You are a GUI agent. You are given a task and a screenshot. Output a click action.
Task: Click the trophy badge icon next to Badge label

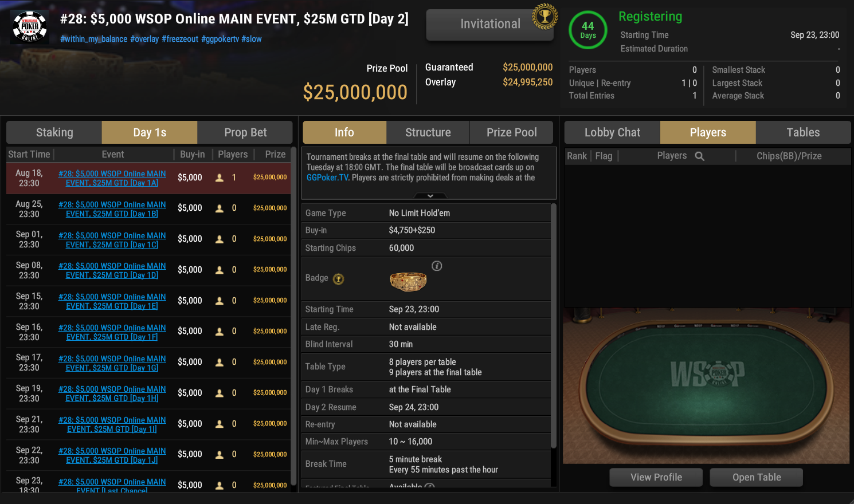coord(339,279)
